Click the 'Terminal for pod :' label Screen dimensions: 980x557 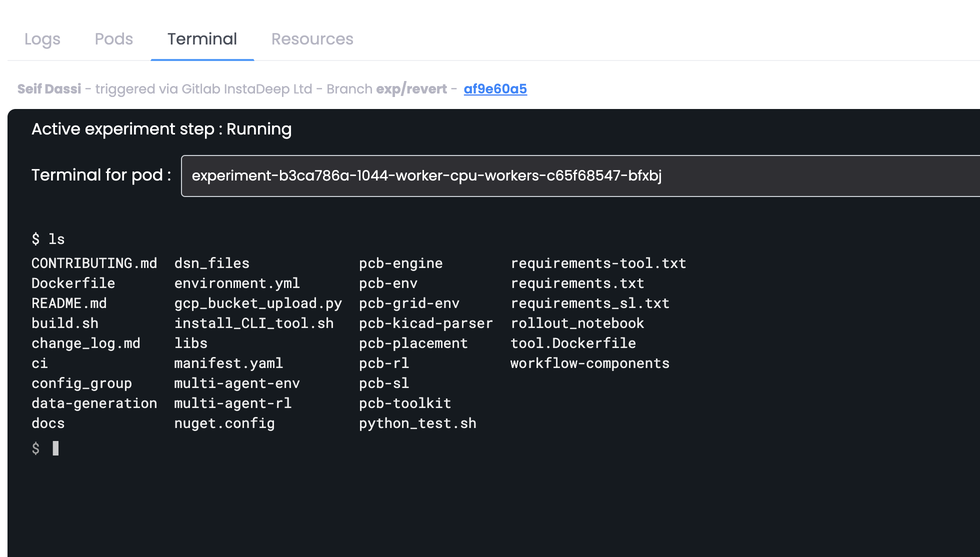(x=101, y=175)
